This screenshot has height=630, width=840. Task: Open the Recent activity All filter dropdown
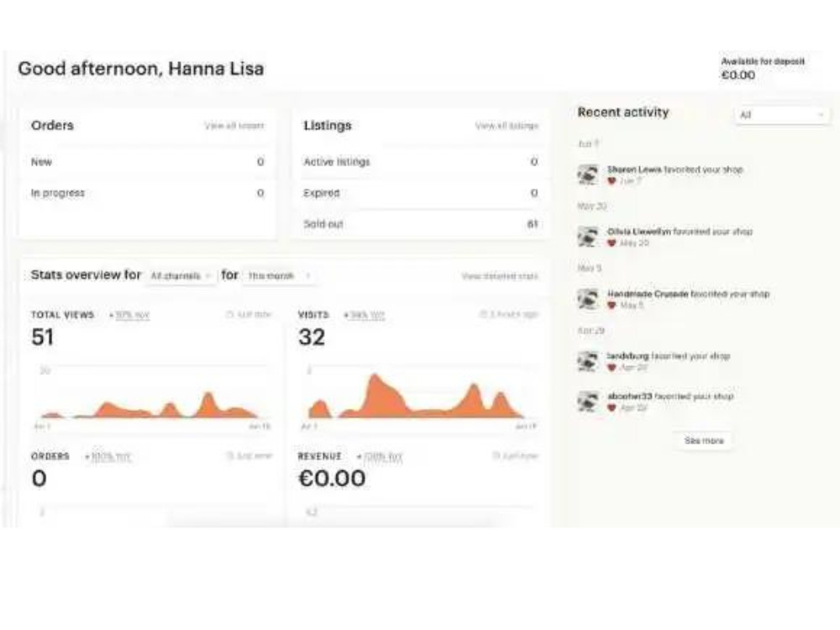pyautogui.click(x=781, y=114)
